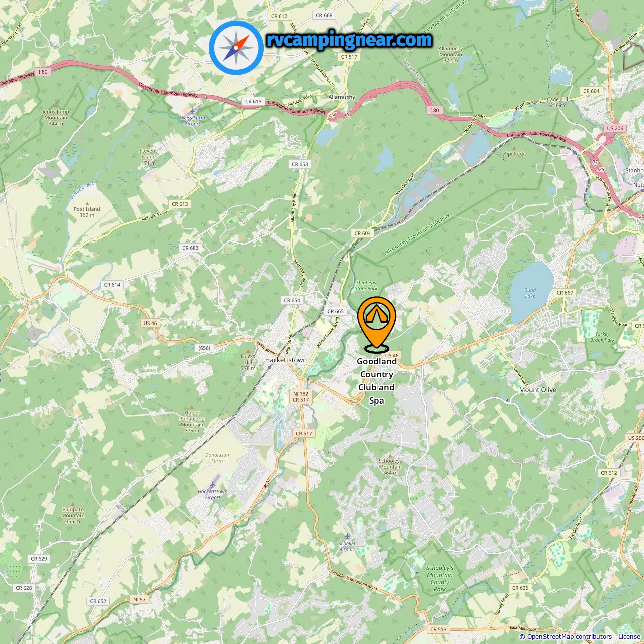Click the Baldpate Mountain peak marker
Image resolution: width=644 pixels, height=644 pixels.
pyautogui.click(x=73, y=504)
